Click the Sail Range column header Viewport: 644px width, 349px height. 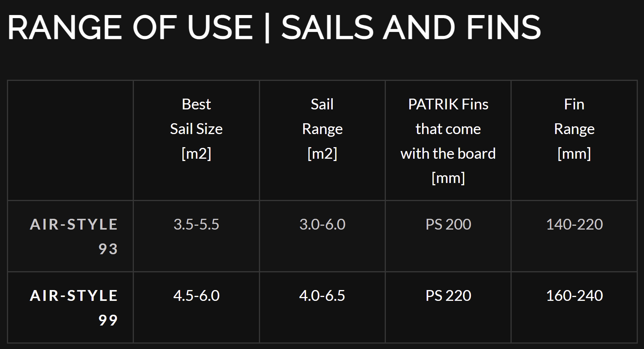(322, 129)
